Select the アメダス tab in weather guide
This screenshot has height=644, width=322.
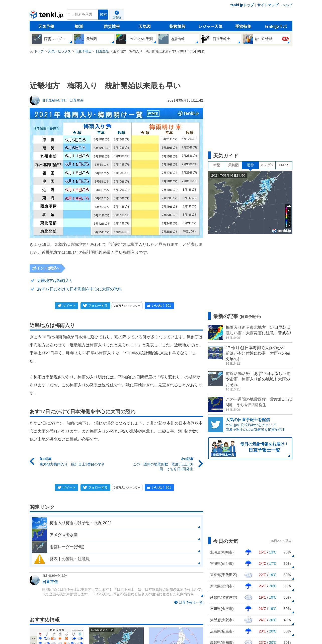(x=267, y=165)
